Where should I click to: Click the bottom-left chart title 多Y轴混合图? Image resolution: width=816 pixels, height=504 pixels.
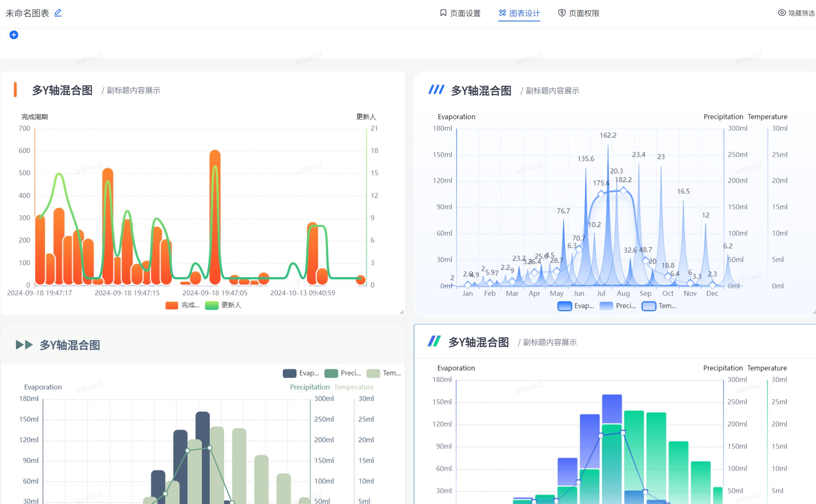point(70,345)
